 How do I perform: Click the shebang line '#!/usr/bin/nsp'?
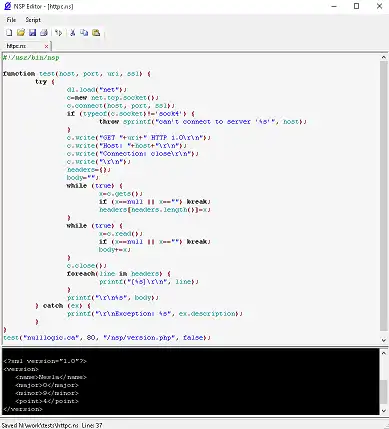pyautogui.click(x=31, y=58)
